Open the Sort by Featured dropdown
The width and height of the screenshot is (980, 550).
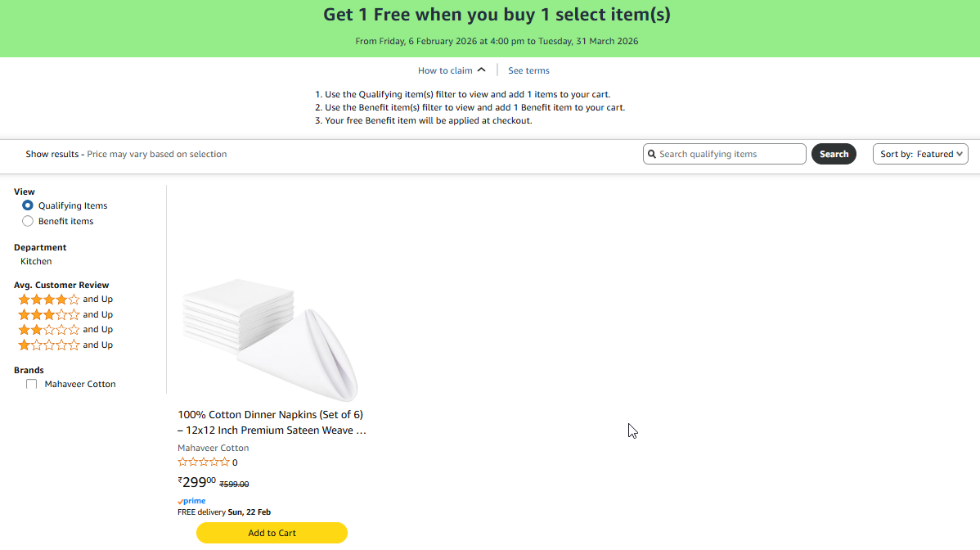pyautogui.click(x=920, y=154)
